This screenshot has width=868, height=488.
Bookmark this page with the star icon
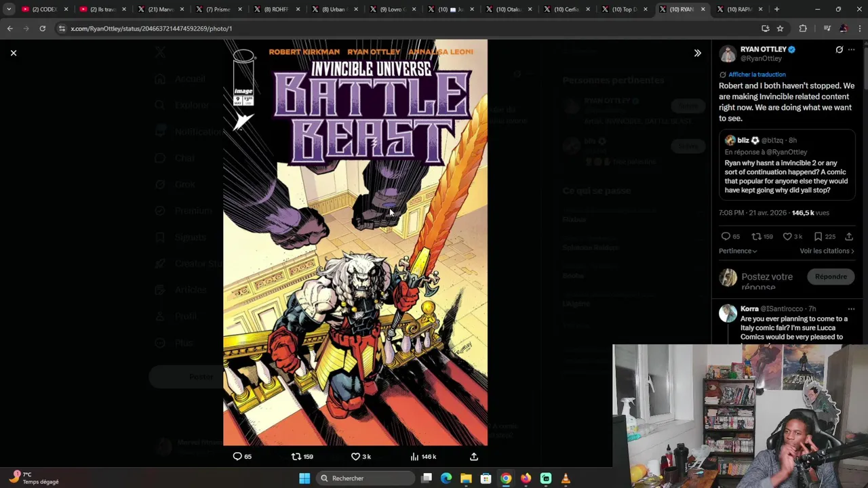tap(780, 28)
